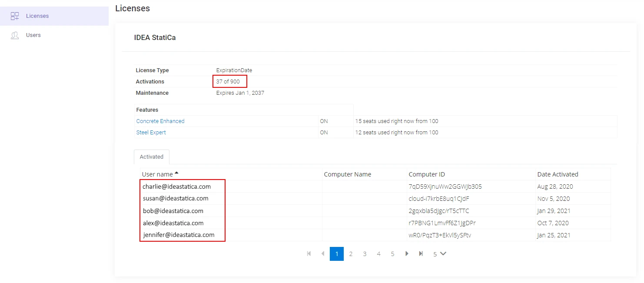Click the User name sort arrow
644x283 pixels.
[x=176, y=173]
